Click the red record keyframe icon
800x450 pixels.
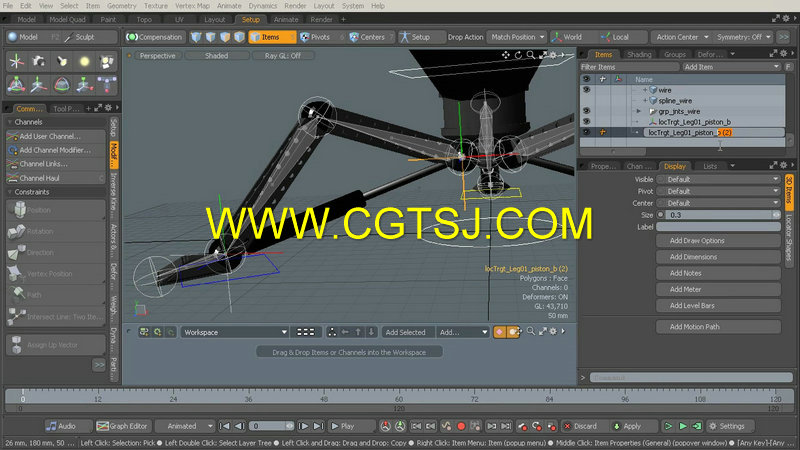click(x=461, y=426)
